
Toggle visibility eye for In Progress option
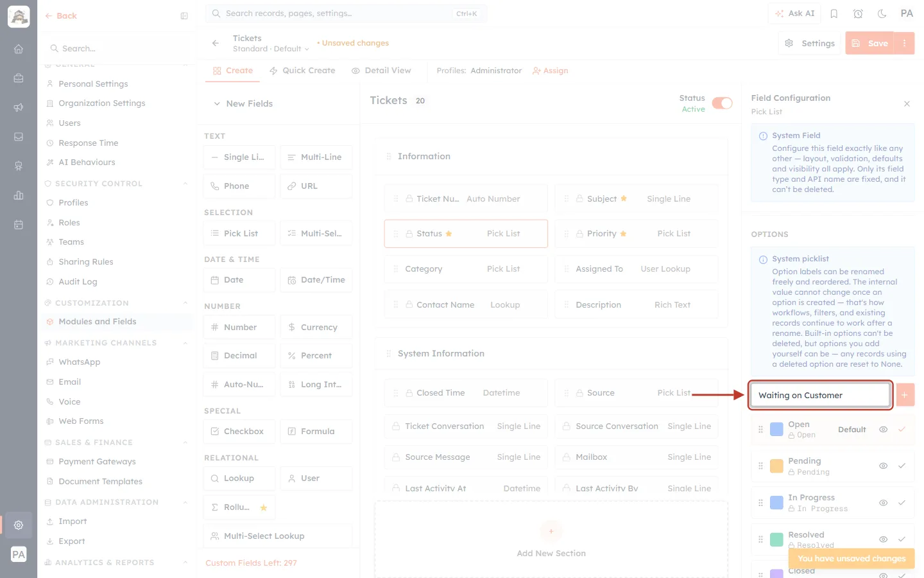[883, 503]
